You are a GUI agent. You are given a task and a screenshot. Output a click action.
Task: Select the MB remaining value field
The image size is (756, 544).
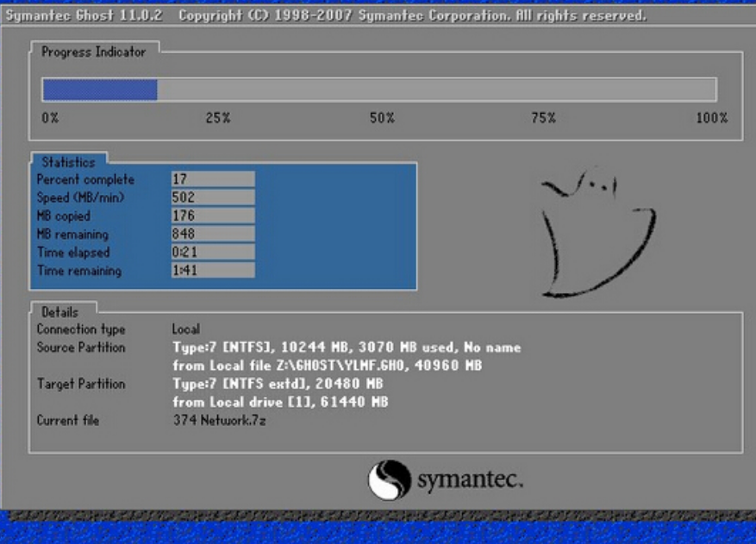pos(213,234)
